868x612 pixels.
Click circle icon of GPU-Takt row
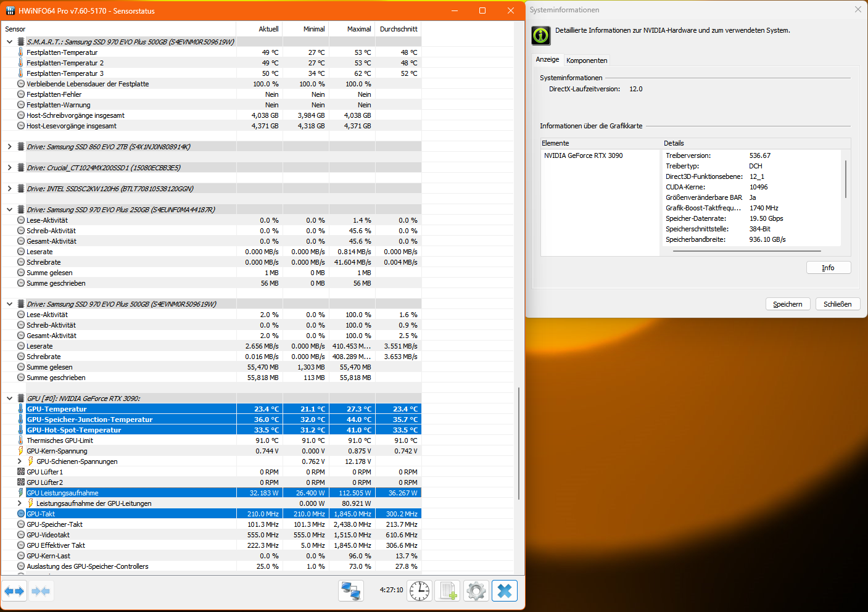click(x=21, y=514)
